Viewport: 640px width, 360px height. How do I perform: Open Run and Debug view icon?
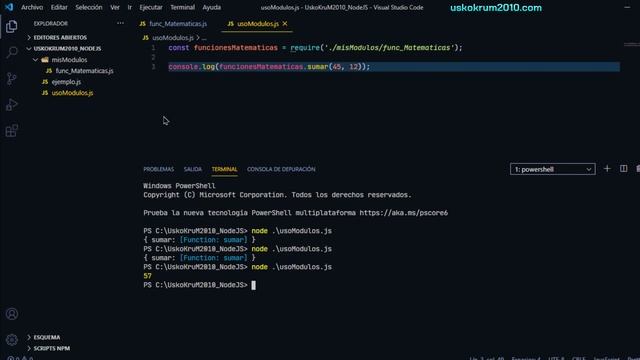click(11, 104)
